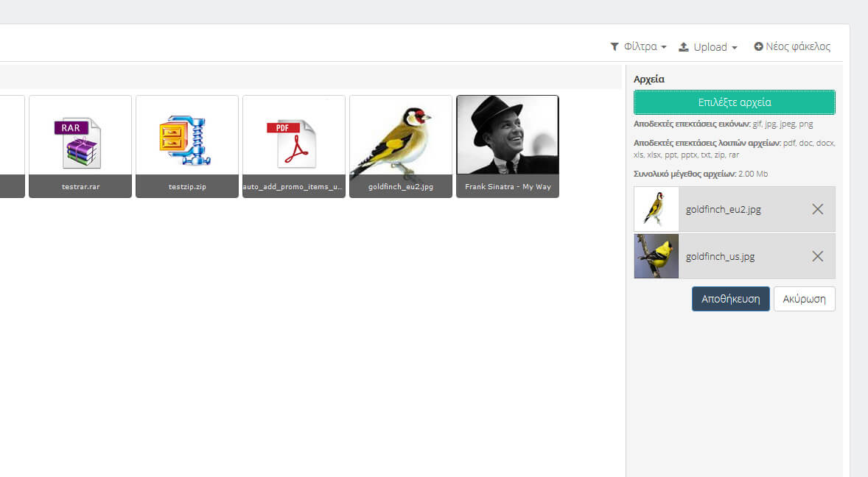868x477 pixels.
Task: Remove goldfinch_us.jpg from upload list
Action: [x=818, y=256]
